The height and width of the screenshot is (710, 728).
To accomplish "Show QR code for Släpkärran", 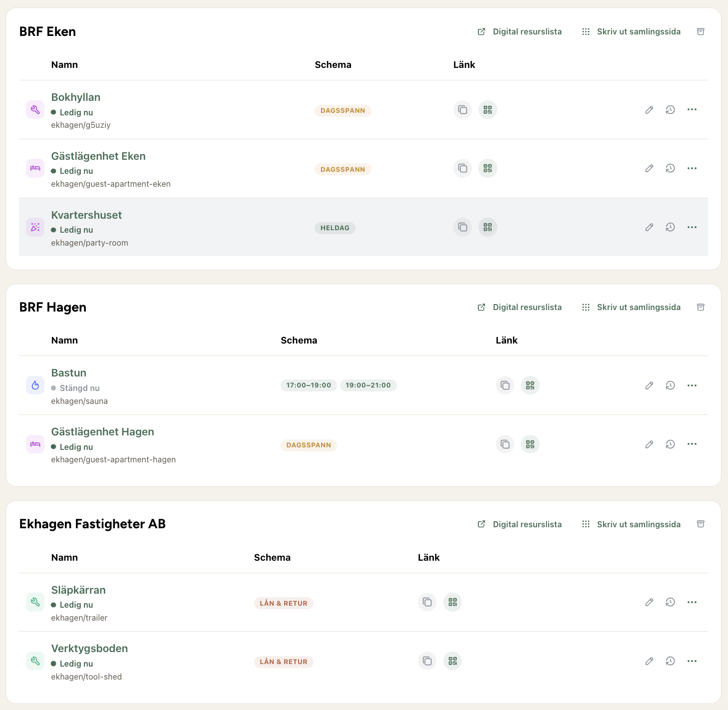I will pyautogui.click(x=453, y=602).
